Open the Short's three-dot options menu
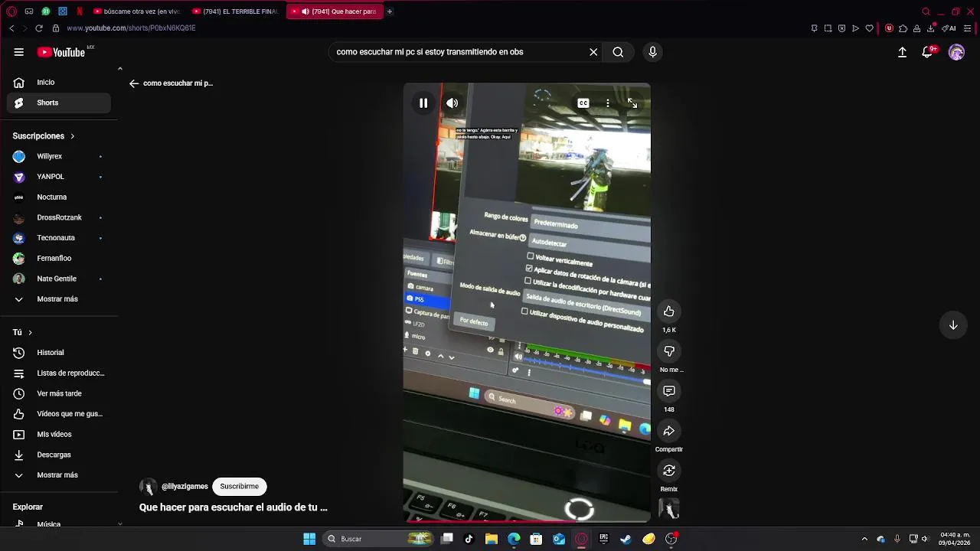Image resolution: width=980 pixels, height=551 pixels. [608, 103]
